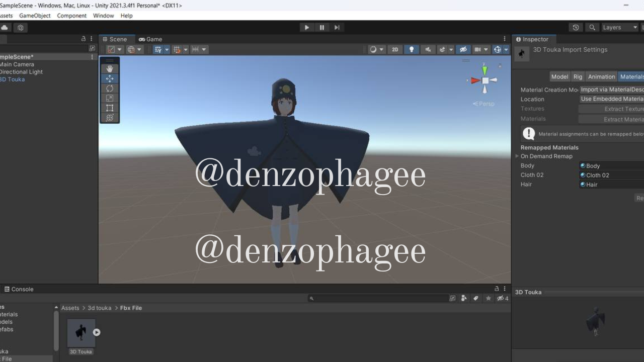
Task: Toggle grid visibility icon
Action: [x=158, y=49]
